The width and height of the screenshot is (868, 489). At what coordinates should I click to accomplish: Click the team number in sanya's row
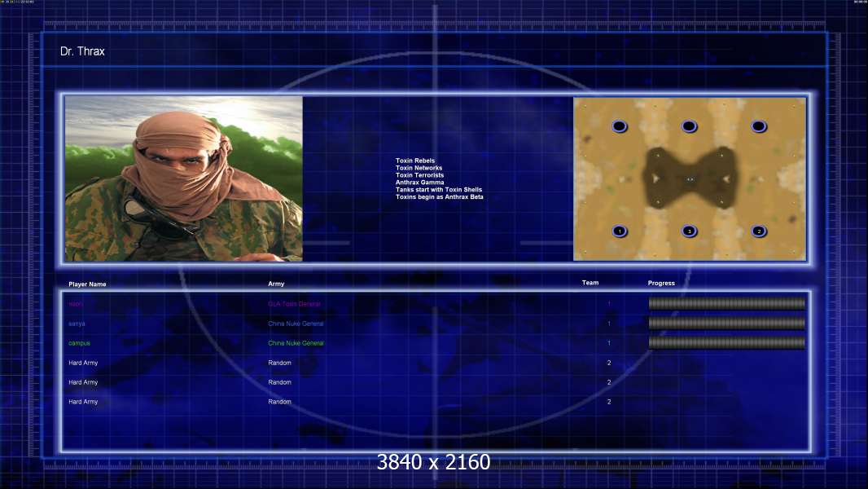coord(609,324)
